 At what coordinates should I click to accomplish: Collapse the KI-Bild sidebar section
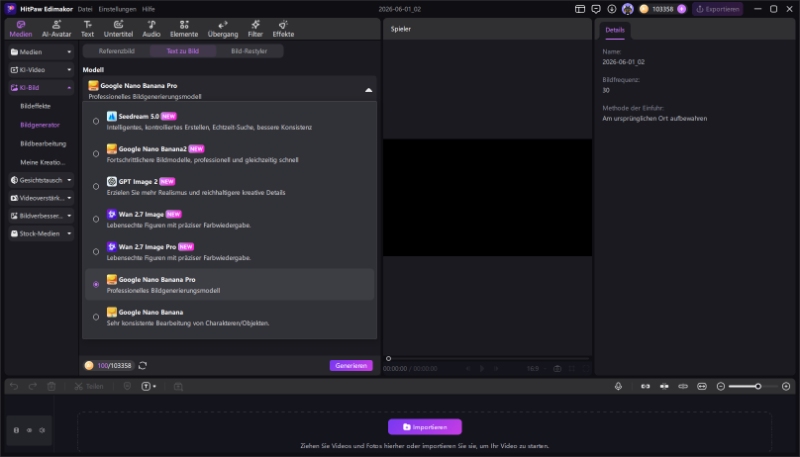click(x=41, y=88)
